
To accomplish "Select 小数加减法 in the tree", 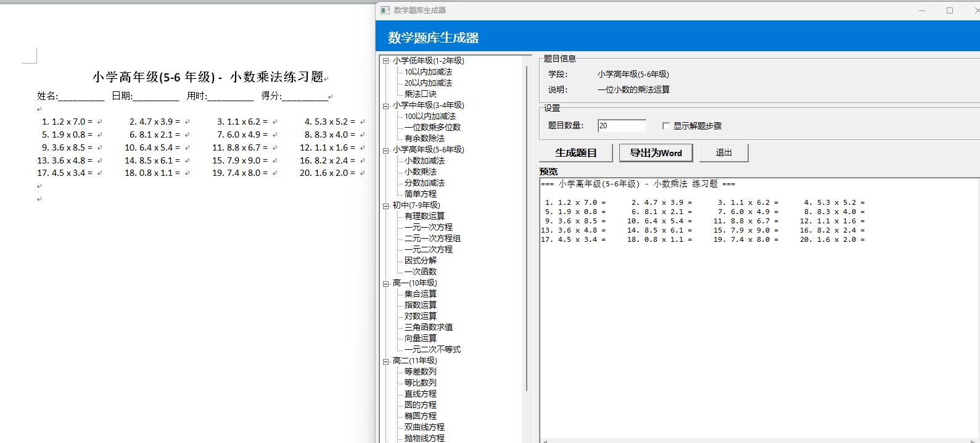I will coord(424,161).
